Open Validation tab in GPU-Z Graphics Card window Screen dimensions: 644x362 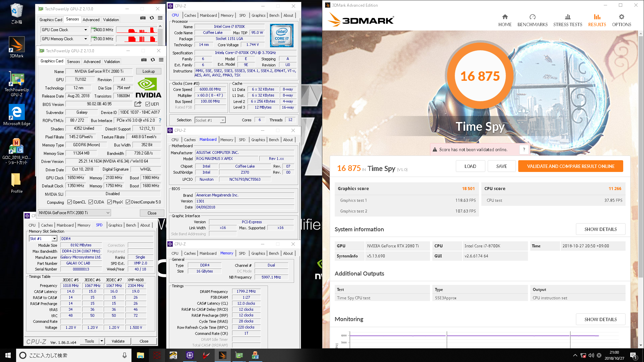pos(112,62)
